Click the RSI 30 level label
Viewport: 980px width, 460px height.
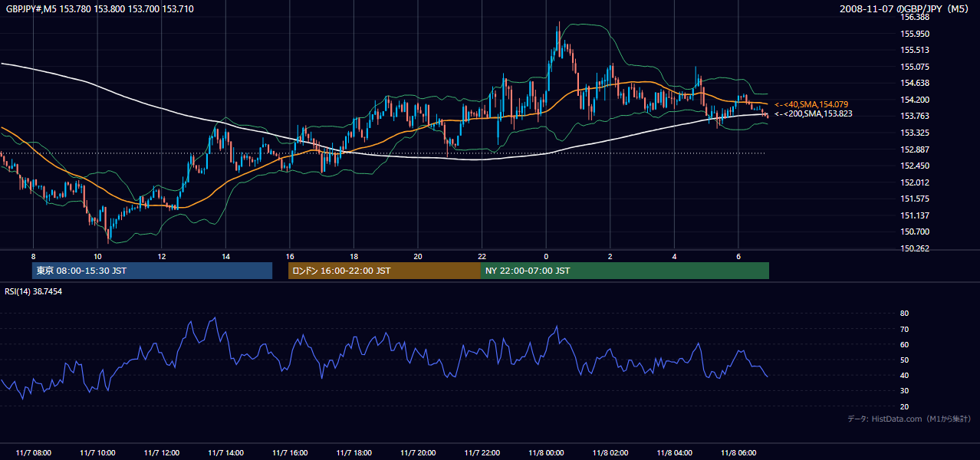(904, 390)
